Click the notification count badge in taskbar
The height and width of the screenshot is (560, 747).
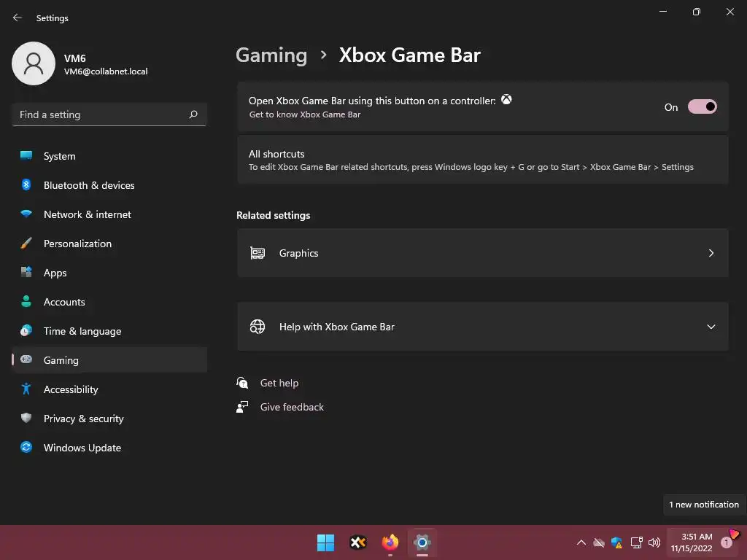tap(727, 542)
